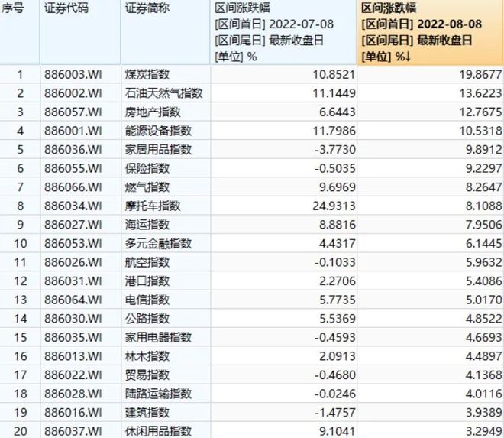Image resolution: width=504 pixels, height=438 pixels.
Task: Click value 19.8677 in row 1
Action: click(480, 75)
